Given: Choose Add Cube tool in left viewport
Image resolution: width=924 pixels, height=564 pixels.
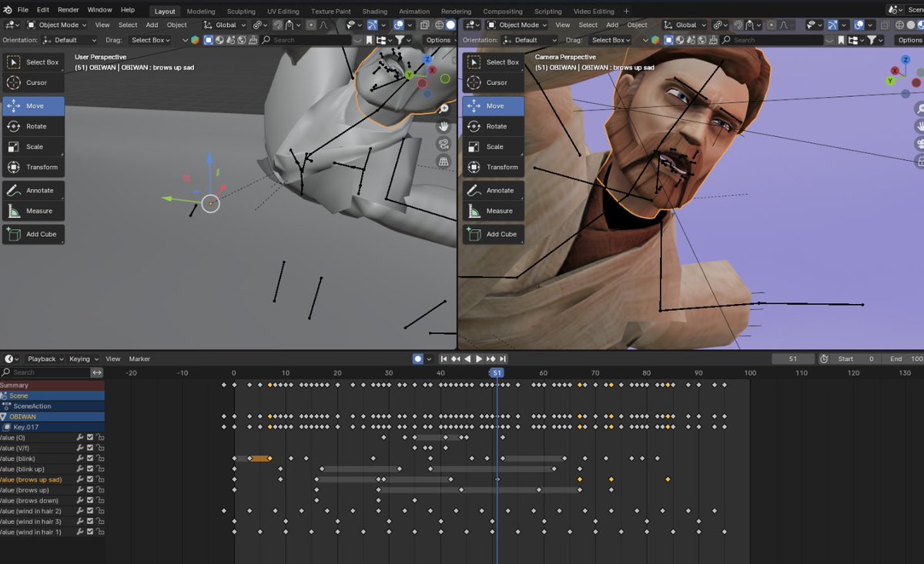Looking at the screenshot, I should 33,234.
